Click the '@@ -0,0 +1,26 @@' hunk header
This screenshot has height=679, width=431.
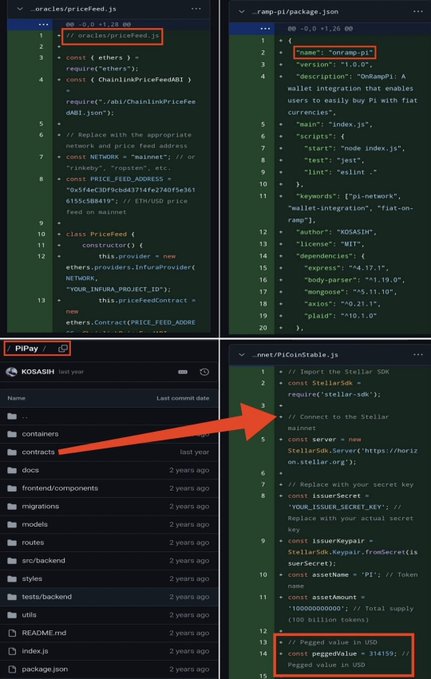320,29
